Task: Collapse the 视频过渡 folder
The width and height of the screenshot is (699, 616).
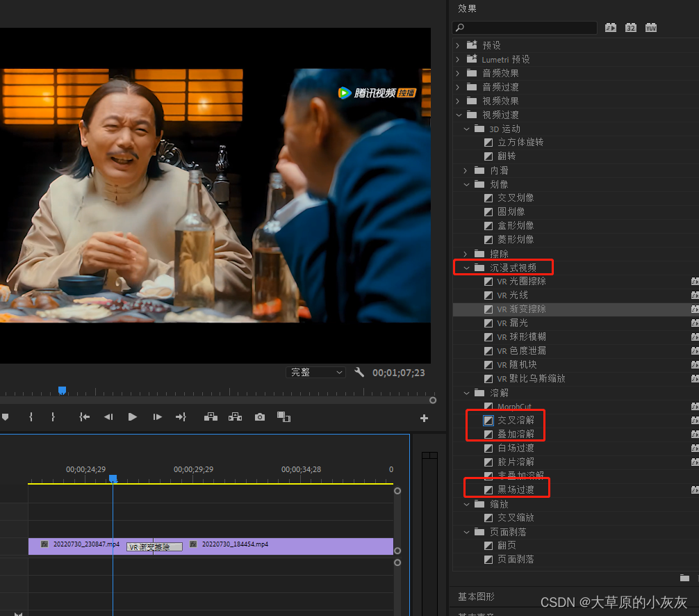Action: coord(459,115)
